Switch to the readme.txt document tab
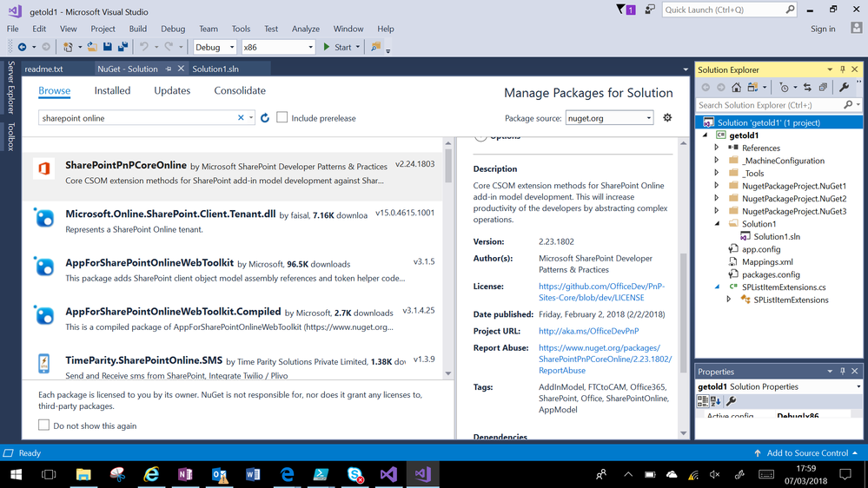This screenshot has height=488, width=868. coord(43,69)
